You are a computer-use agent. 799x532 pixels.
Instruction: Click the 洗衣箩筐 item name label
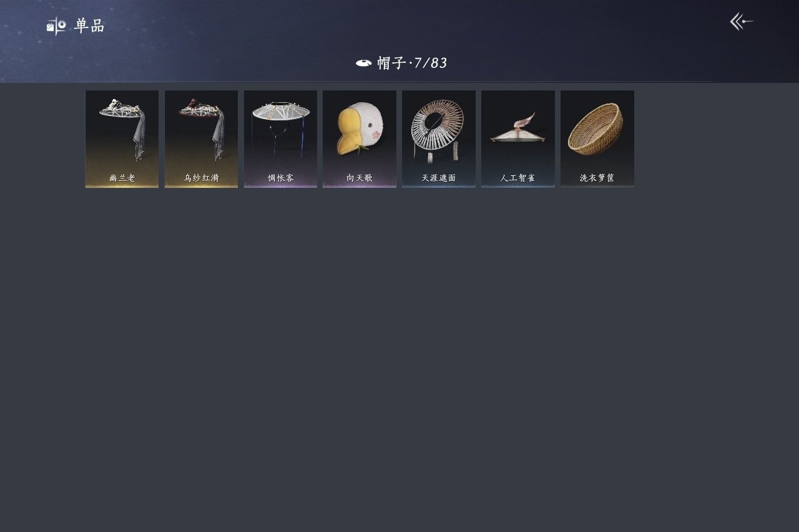[x=597, y=178]
